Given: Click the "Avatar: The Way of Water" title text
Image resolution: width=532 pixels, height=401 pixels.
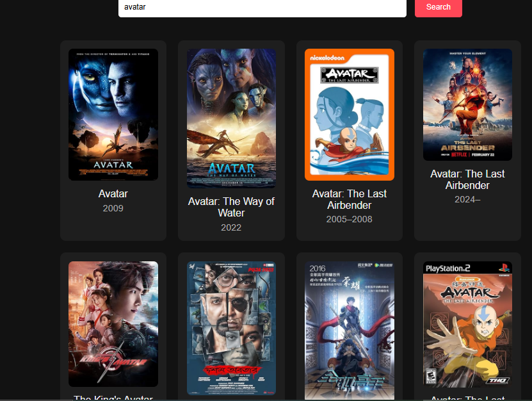Looking at the screenshot, I should click(x=231, y=207).
